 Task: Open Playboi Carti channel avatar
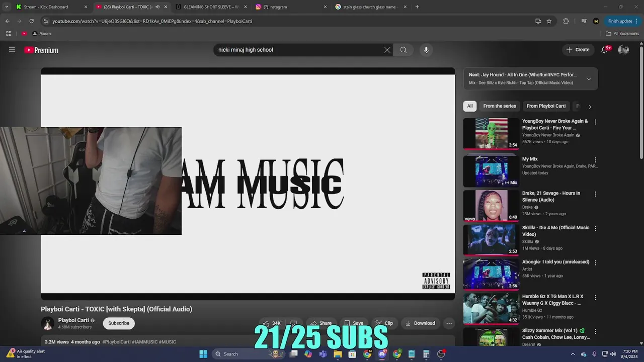(48, 323)
